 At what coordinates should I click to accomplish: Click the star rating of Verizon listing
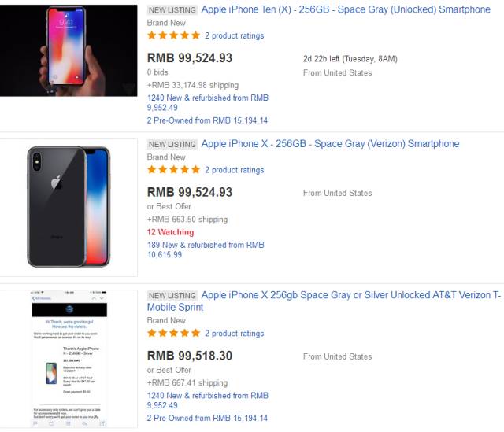point(173,170)
